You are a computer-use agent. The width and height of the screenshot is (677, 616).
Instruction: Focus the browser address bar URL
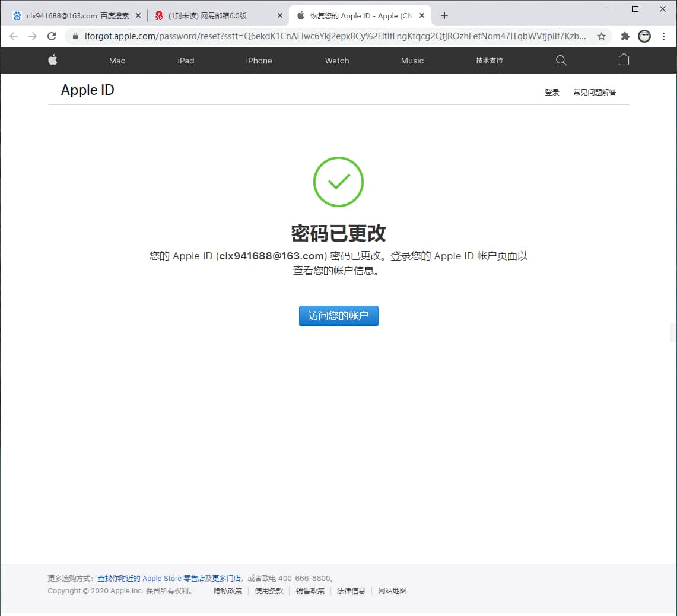coord(335,36)
